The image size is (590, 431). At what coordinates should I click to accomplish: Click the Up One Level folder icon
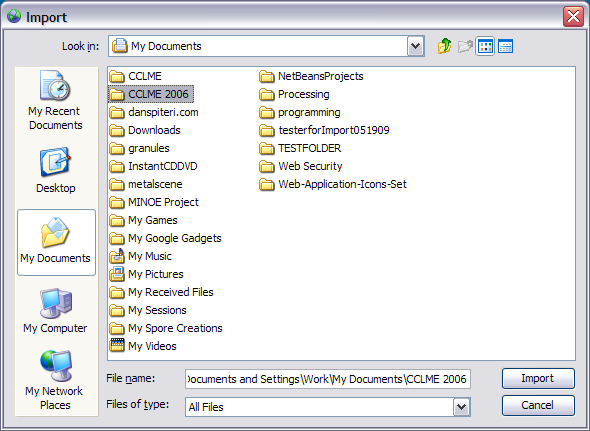[x=444, y=46]
